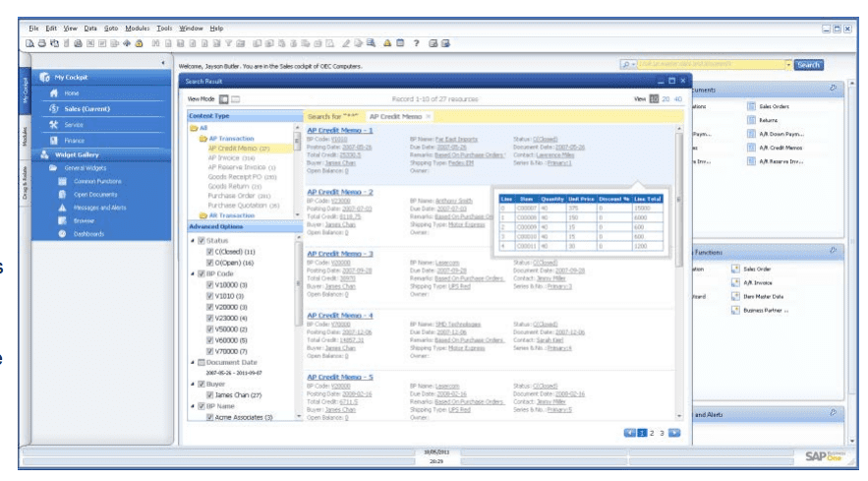Open A/R Invoice in functions widget

pos(756,282)
